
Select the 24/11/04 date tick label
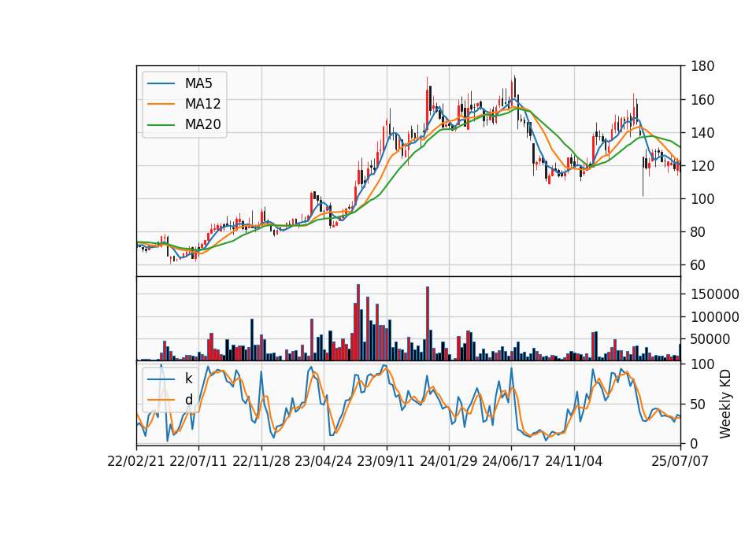[574, 461]
